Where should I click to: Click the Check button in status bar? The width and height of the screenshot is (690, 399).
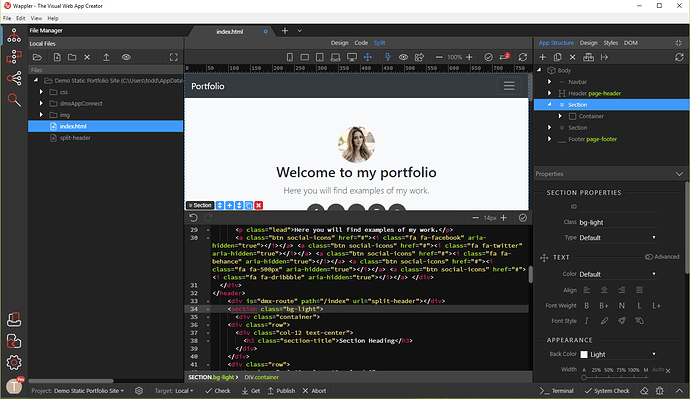point(218,391)
